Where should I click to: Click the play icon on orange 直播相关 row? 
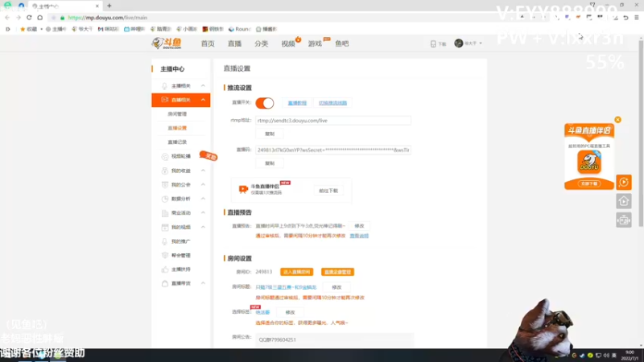pos(165,100)
